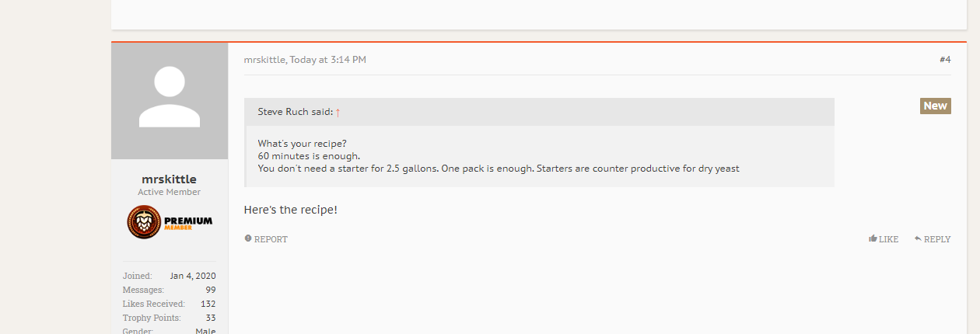Open the 33 trophy points count
The image size is (980, 334).
[211, 318]
